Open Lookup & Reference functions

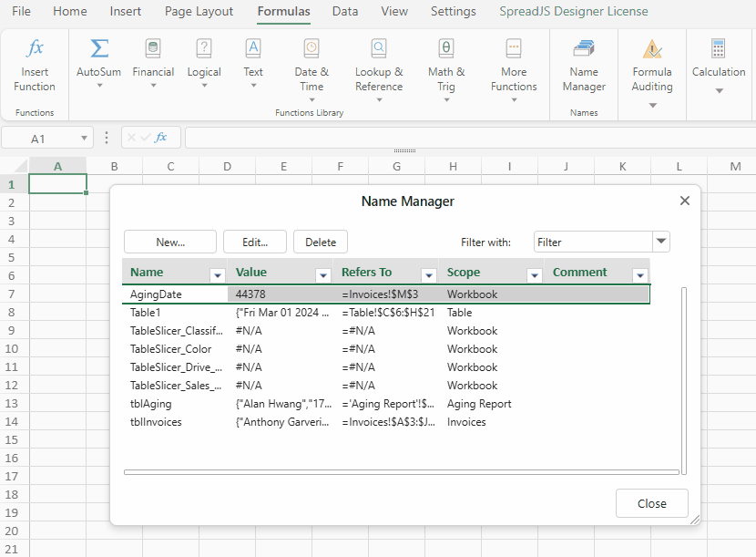(x=379, y=70)
